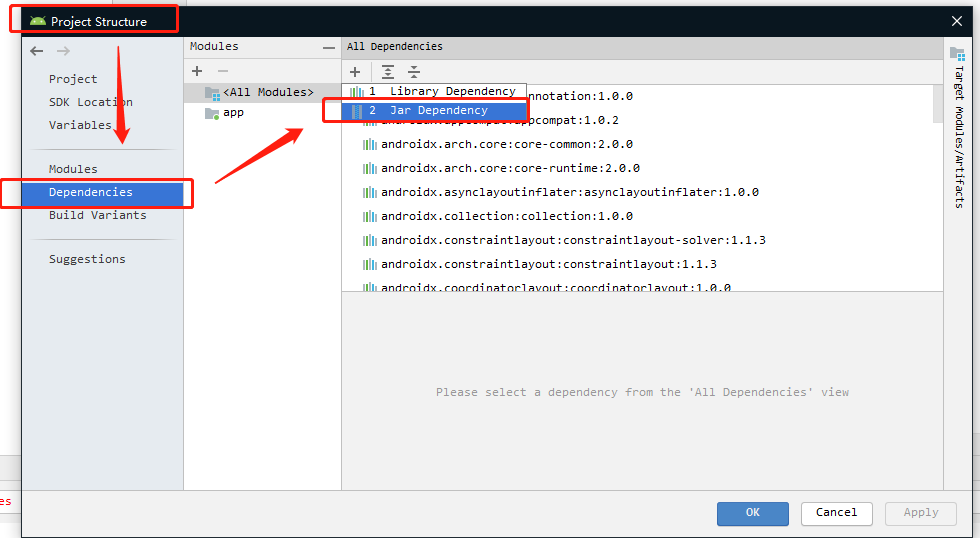Open the Project settings section

click(73, 79)
